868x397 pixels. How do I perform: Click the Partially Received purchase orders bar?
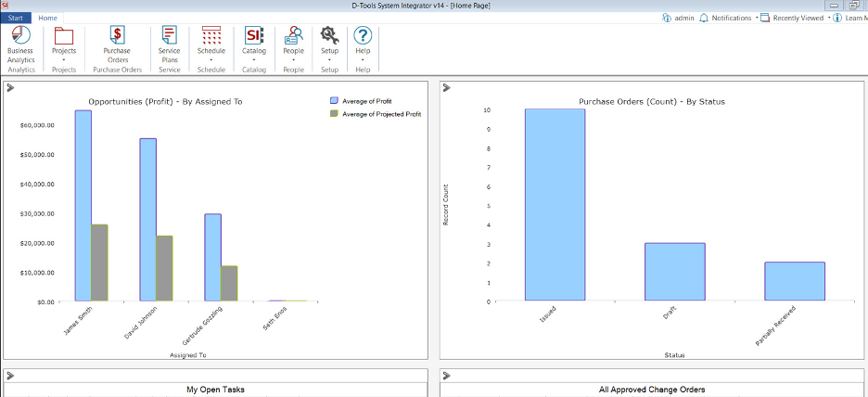(795, 281)
